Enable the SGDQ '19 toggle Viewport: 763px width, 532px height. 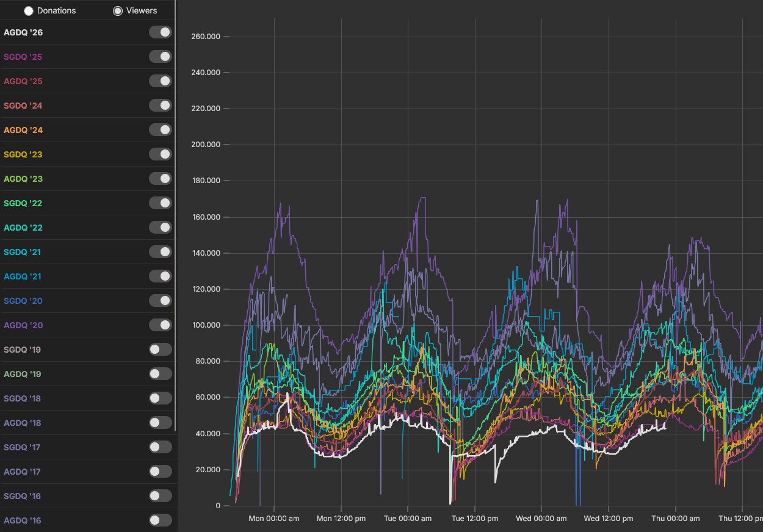[161, 350]
